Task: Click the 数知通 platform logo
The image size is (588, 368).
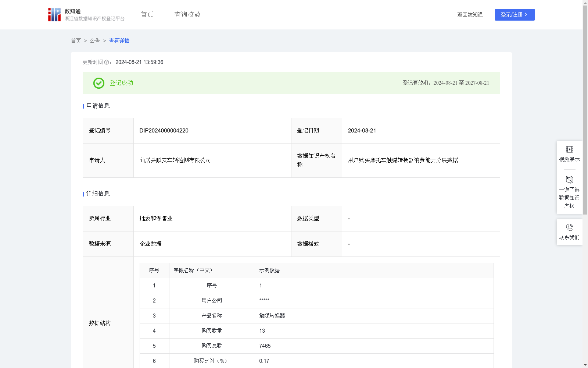Action: pos(86,15)
